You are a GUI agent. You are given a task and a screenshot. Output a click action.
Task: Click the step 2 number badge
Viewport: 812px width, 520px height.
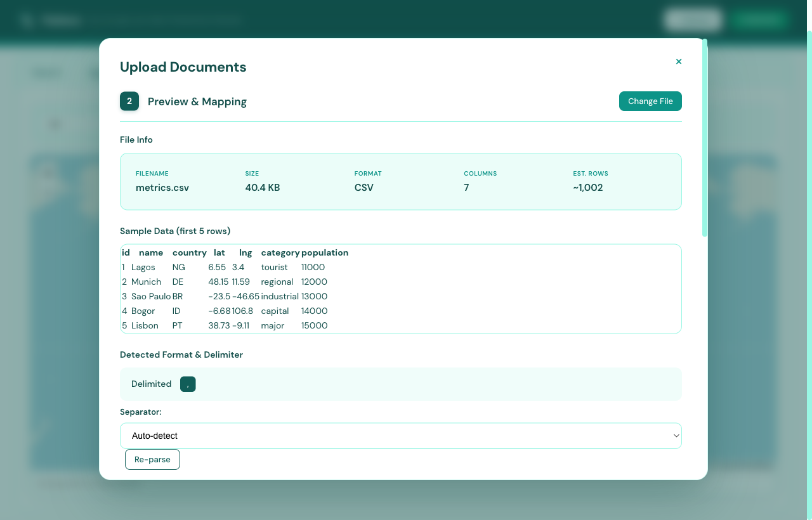pos(129,101)
